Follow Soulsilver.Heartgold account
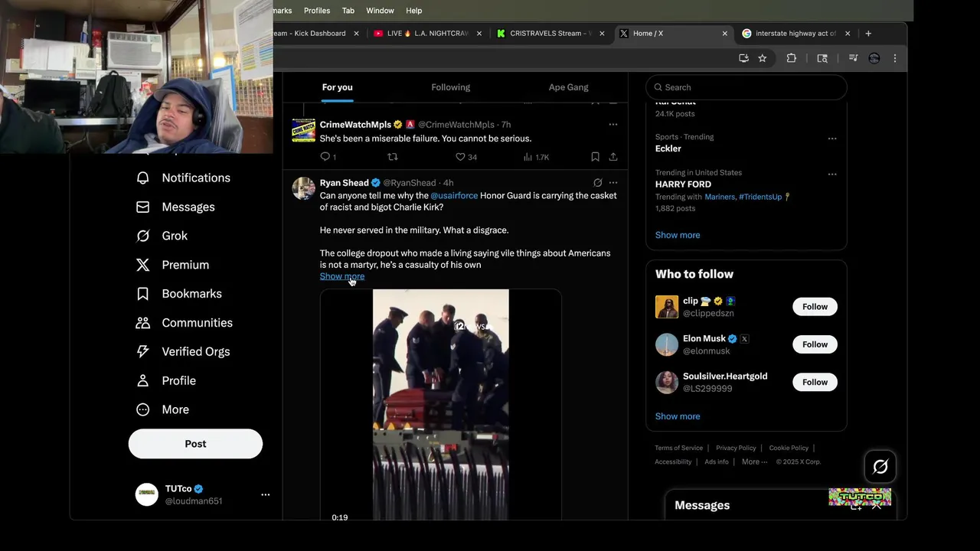 tap(815, 382)
